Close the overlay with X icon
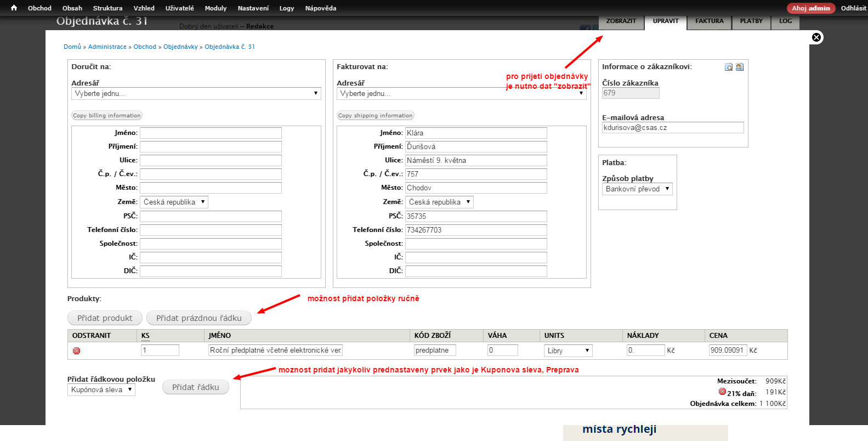 [x=816, y=37]
